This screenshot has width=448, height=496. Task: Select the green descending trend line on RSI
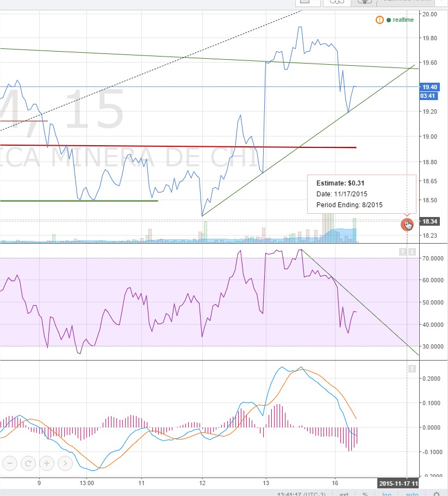(360, 302)
